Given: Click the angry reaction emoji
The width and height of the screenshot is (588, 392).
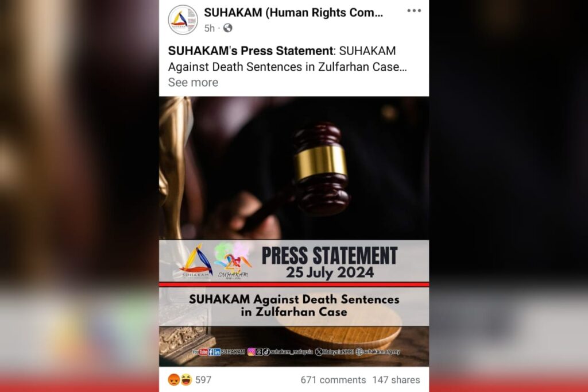Looking at the screenshot, I should click(x=174, y=379).
